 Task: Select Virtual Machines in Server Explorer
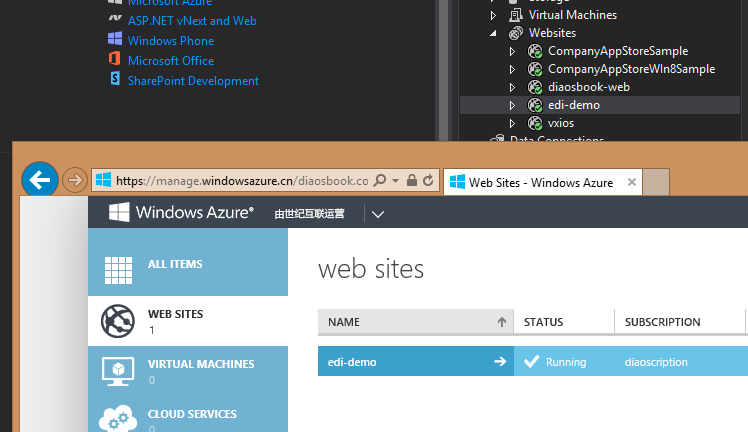(x=572, y=15)
